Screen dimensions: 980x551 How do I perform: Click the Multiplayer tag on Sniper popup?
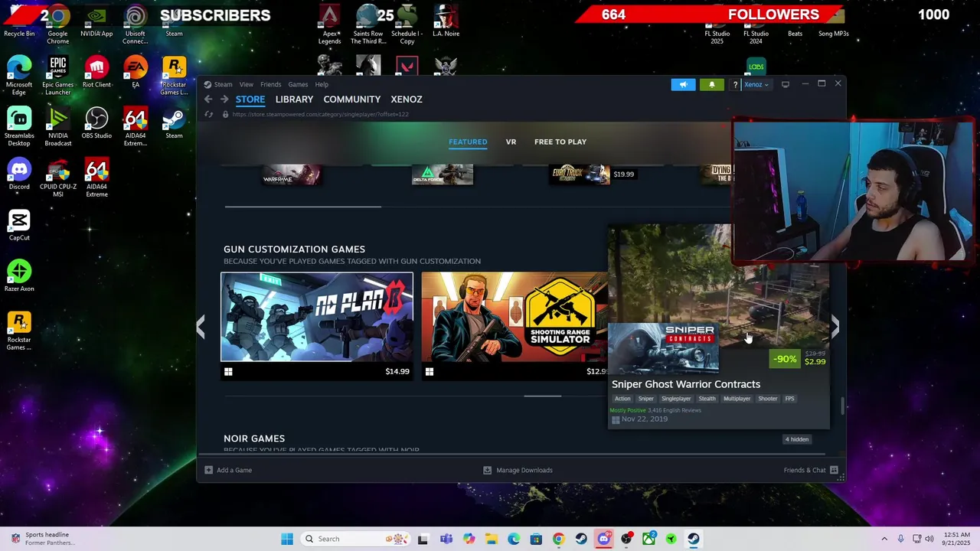737,399
